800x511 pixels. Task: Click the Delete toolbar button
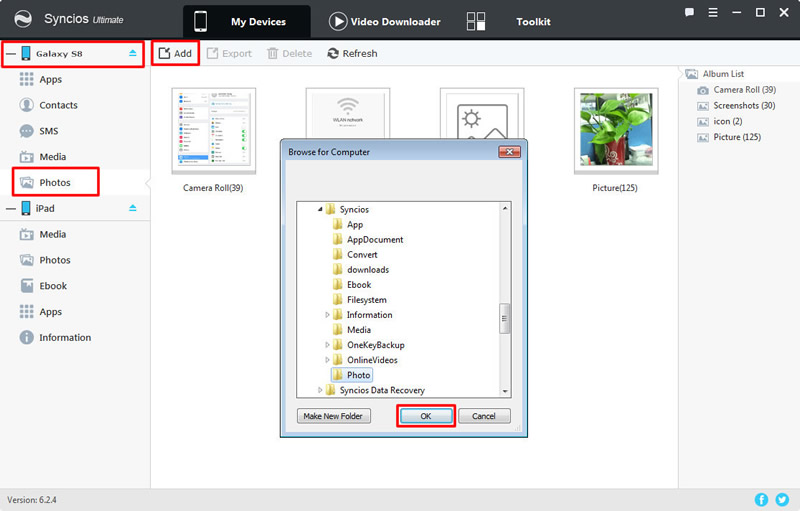tap(289, 53)
